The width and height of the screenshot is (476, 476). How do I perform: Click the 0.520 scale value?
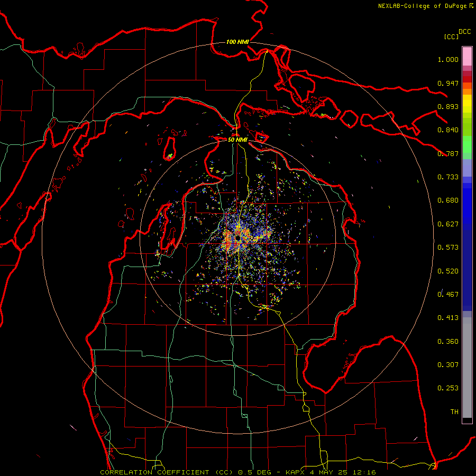tap(448, 271)
